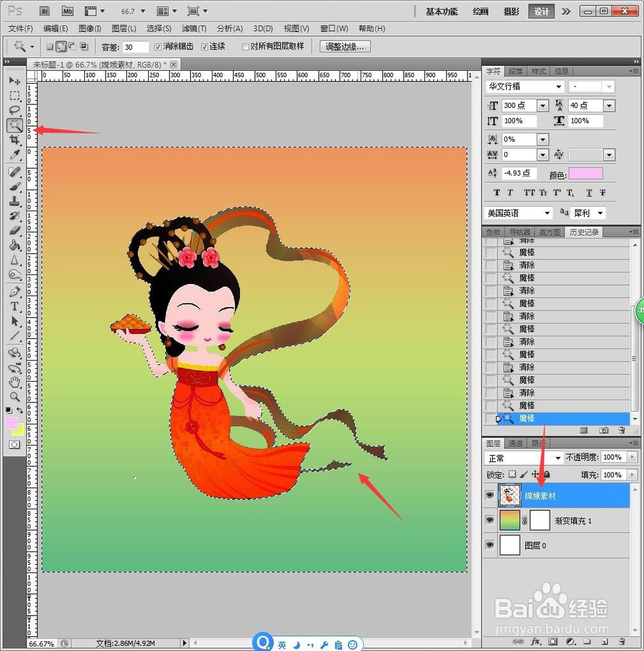Open the anti-aliasing 犀利 dropdown
644x651 pixels.
coord(600,213)
